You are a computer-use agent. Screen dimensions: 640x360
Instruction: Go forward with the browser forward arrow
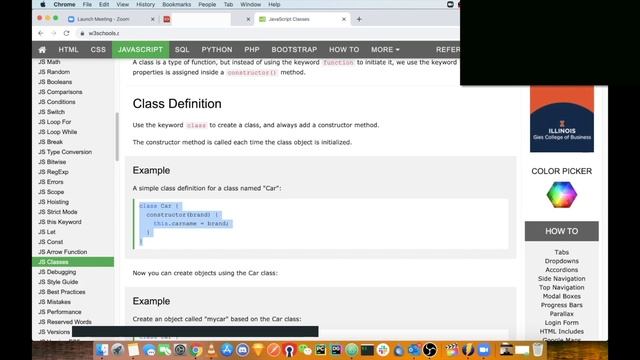click(53, 33)
